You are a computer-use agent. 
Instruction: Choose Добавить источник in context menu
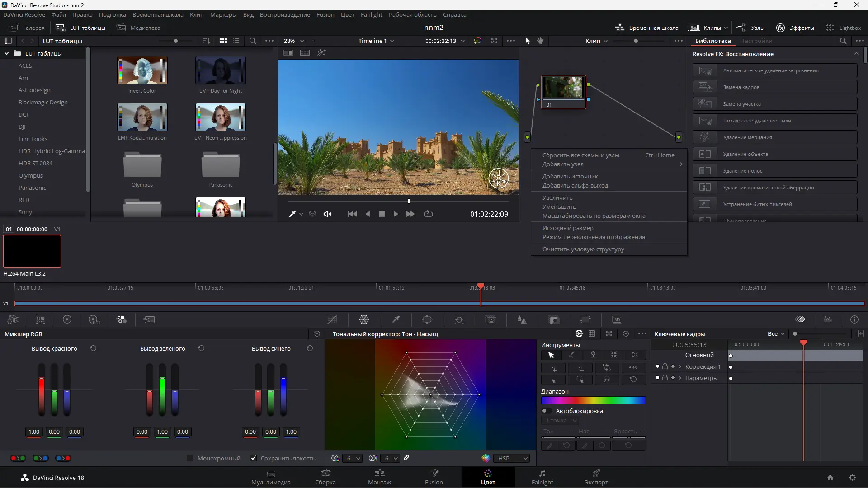(570, 177)
